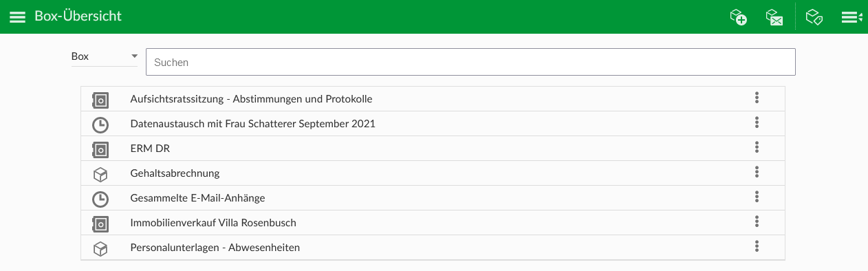Open three-dot menu for Personalunterlagen - Abwesenheiten
Viewport: 868px width, 271px height.
point(757,247)
